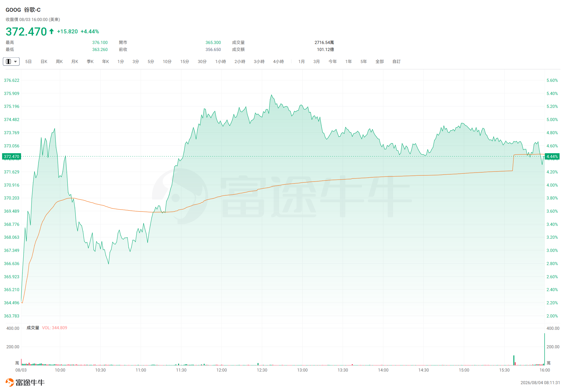
Task: Select the 1分 one-minute interval
Action: click(x=121, y=61)
